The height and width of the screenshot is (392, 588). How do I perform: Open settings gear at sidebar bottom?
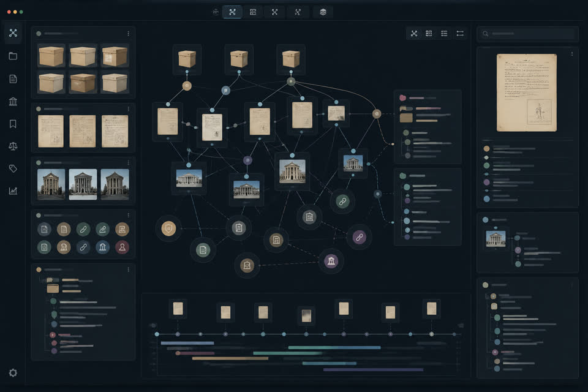pos(13,372)
